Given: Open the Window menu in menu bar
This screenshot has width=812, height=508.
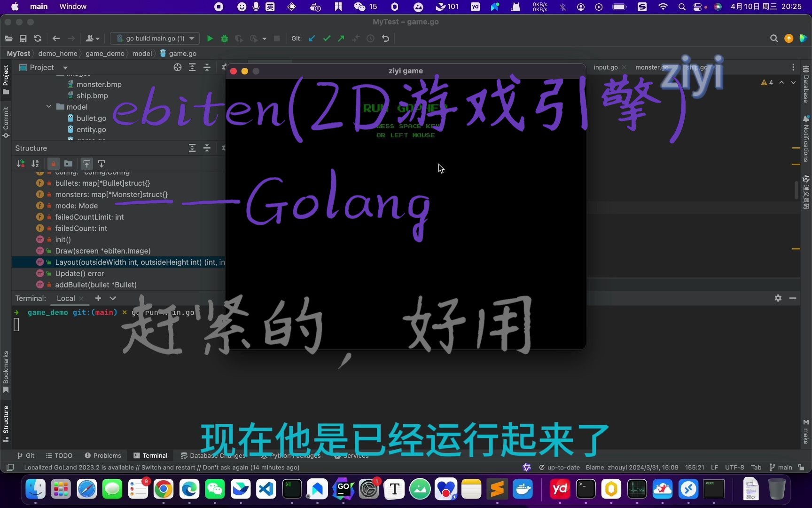Looking at the screenshot, I should (x=73, y=7).
